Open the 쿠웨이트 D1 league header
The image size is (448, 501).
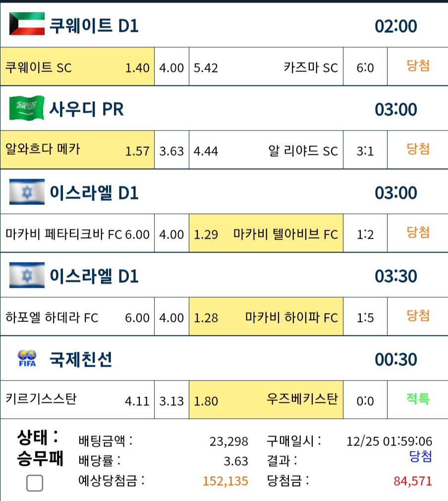point(224,25)
